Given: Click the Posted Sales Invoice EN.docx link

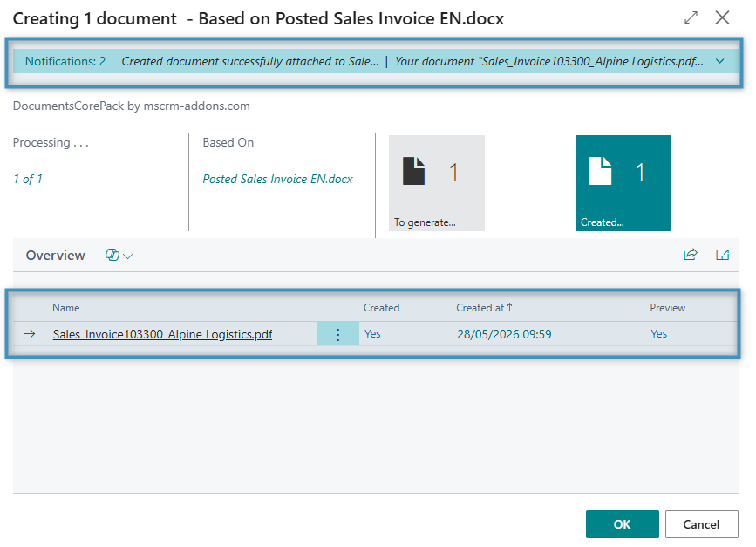Looking at the screenshot, I should pyautogui.click(x=277, y=179).
